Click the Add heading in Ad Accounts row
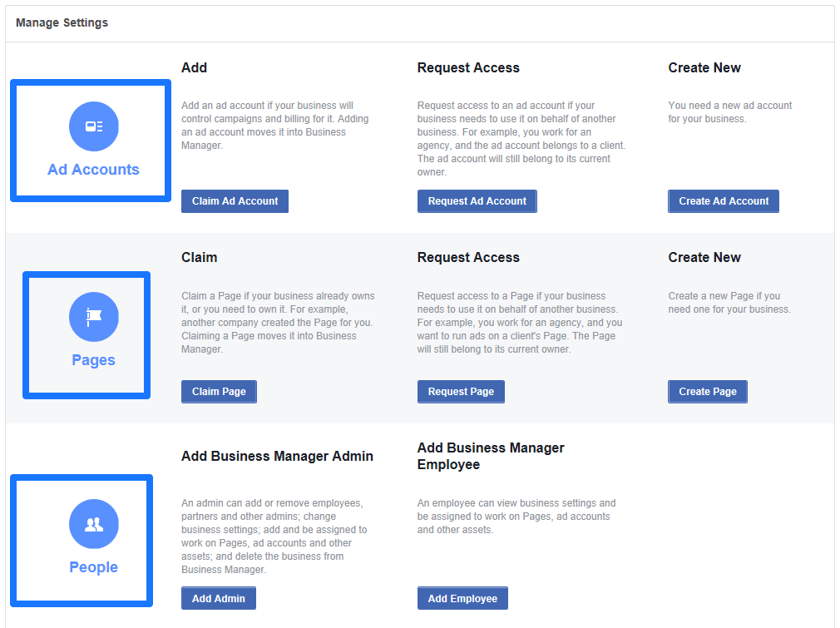840x628 pixels. [x=194, y=68]
